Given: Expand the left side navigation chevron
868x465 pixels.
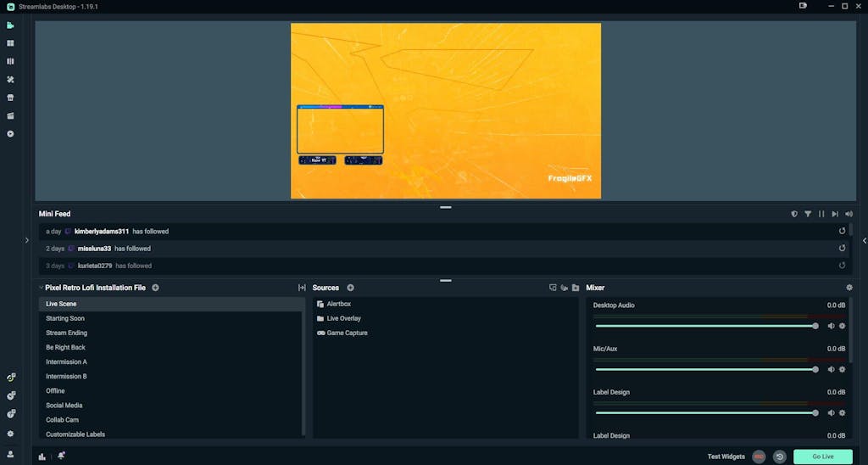Looking at the screenshot, I should click(x=27, y=240).
